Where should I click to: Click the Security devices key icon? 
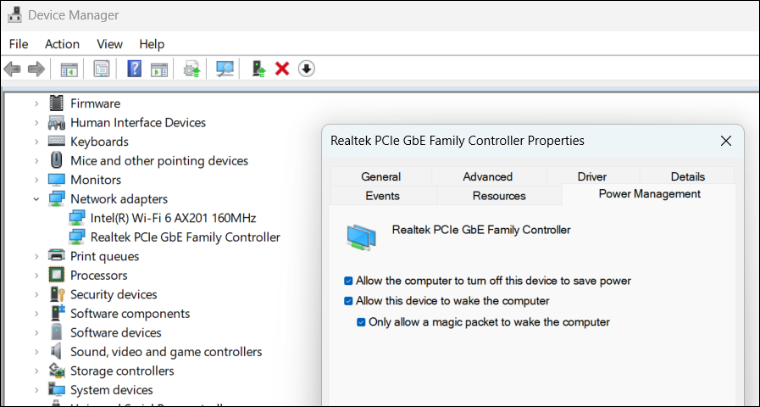pos(57,294)
